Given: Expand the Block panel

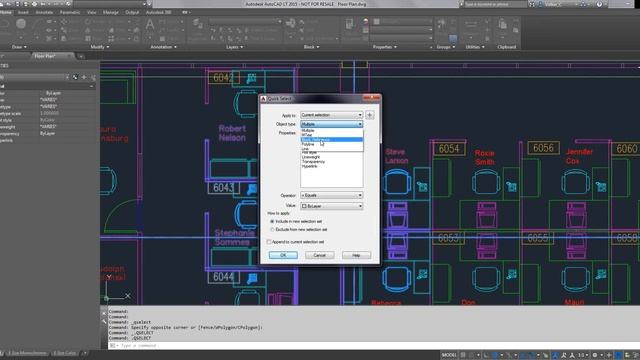Looking at the screenshot, I should click(311, 47).
